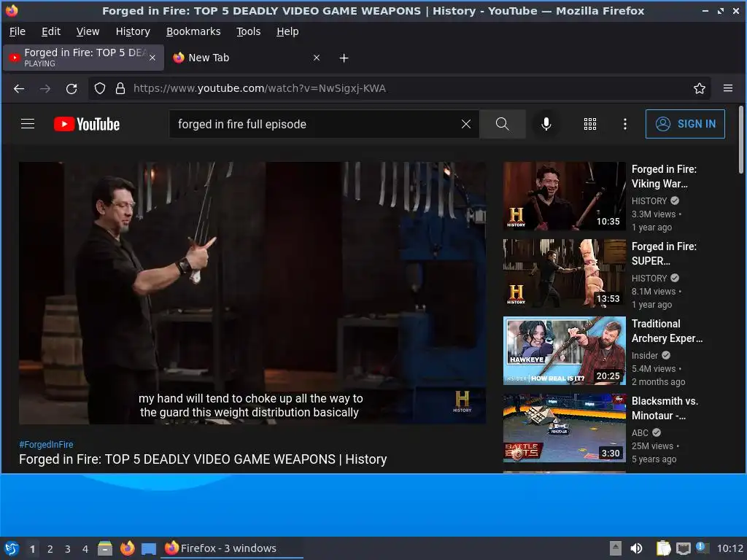Open the History menu

(x=133, y=31)
